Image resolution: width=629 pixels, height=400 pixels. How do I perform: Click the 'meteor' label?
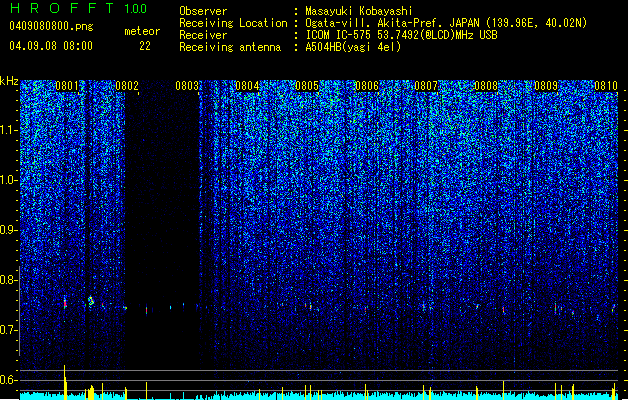point(142,31)
